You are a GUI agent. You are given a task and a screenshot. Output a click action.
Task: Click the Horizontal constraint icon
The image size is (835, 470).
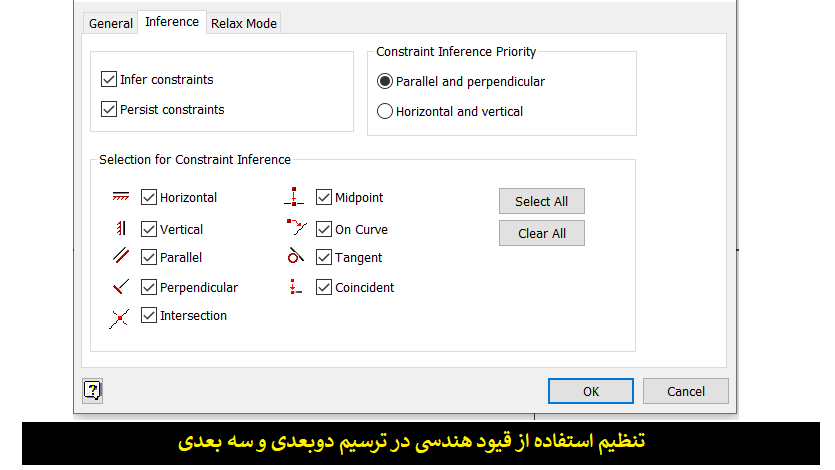[x=120, y=197]
